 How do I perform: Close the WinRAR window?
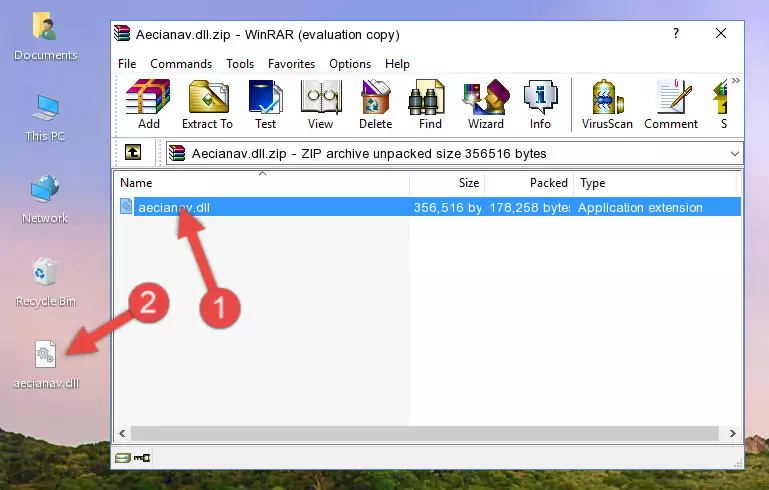(721, 33)
